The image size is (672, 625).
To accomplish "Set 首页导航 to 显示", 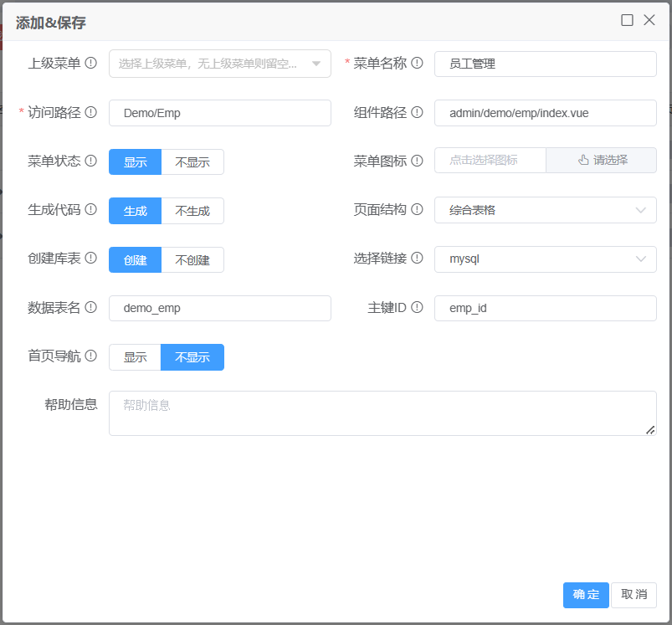I will click(135, 357).
